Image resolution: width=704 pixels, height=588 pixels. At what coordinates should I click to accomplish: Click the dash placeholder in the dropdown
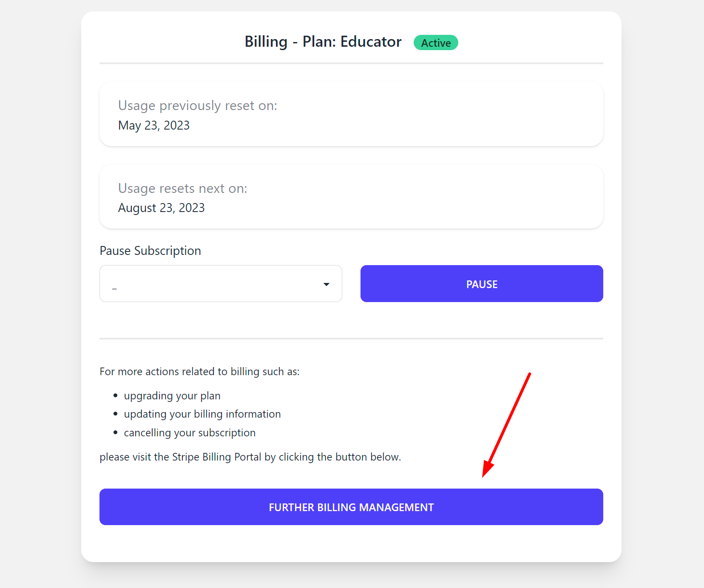point(114,289)
